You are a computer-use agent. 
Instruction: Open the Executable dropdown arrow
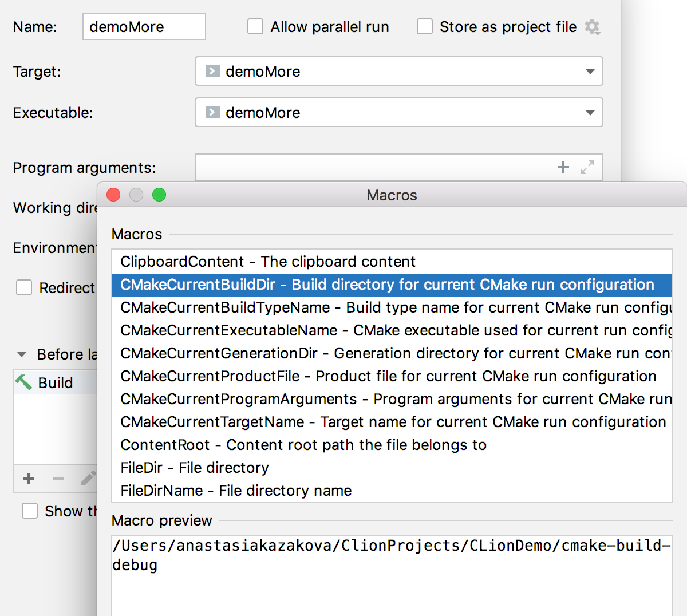[590, 113]
